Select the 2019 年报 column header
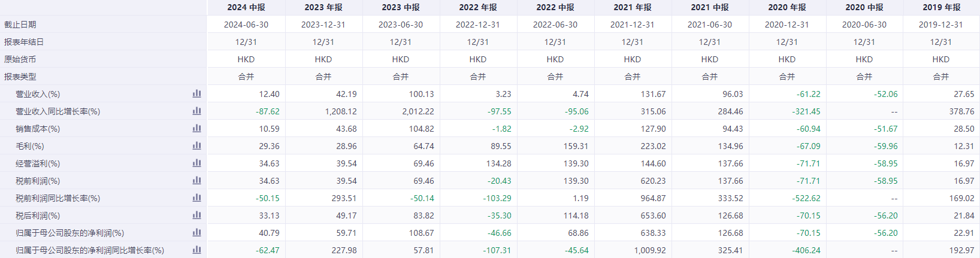 (x=942, y=7)
